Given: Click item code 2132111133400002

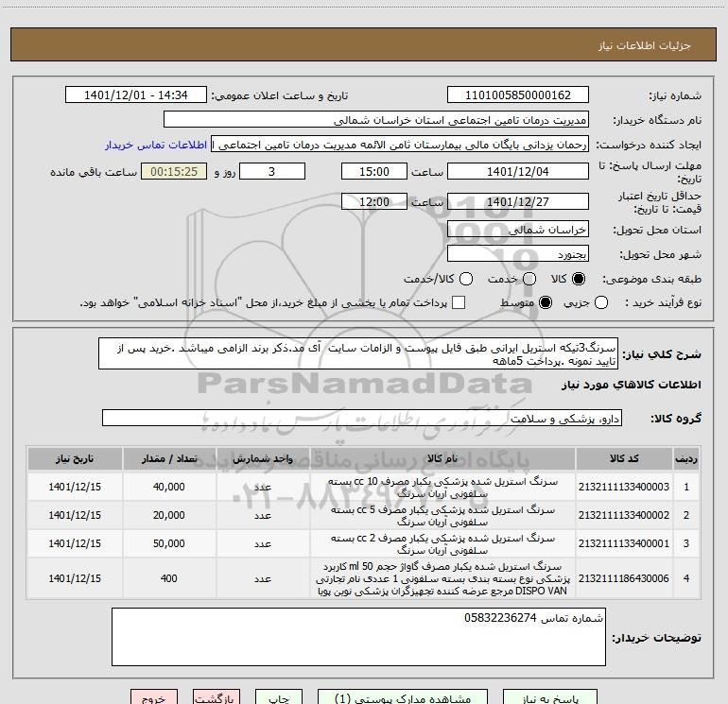Looking at the screenshot, I should (624, 515).
